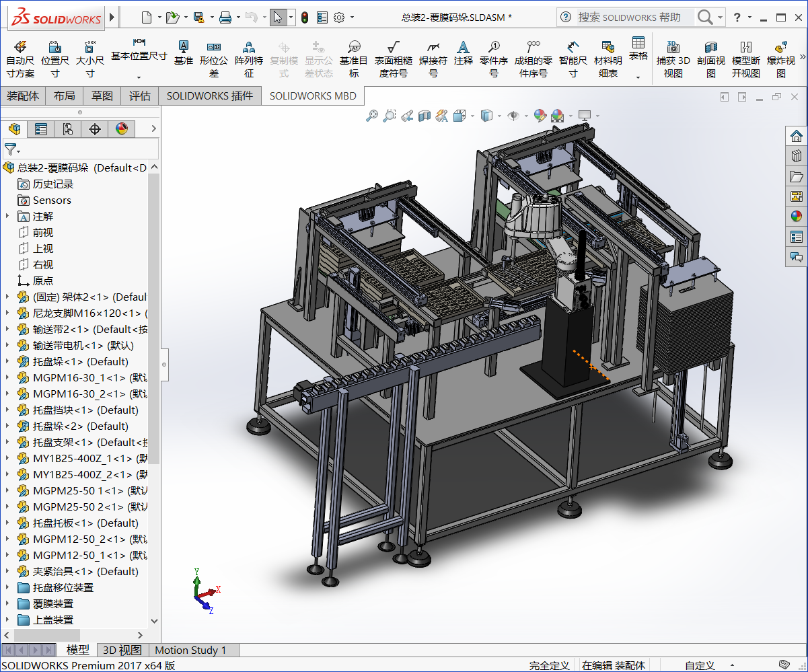Select the 原点 origin tree item
808x672 pixels.
[x=43, y=281]
